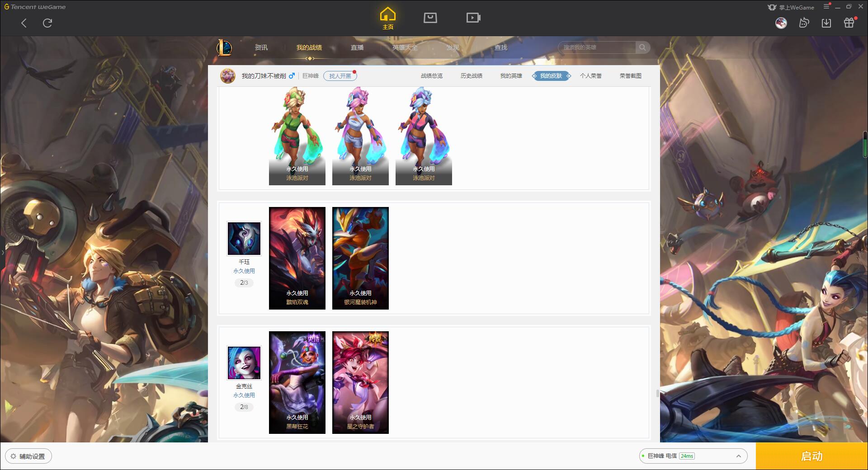
Task: Click the 找人开黑 button
Action: point(340,76)
